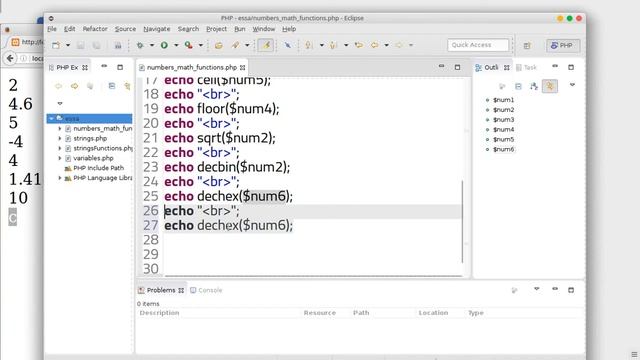Click the New file toolbar icon
640x360 pixels.
pyautogui.click(x=56, y=45)
